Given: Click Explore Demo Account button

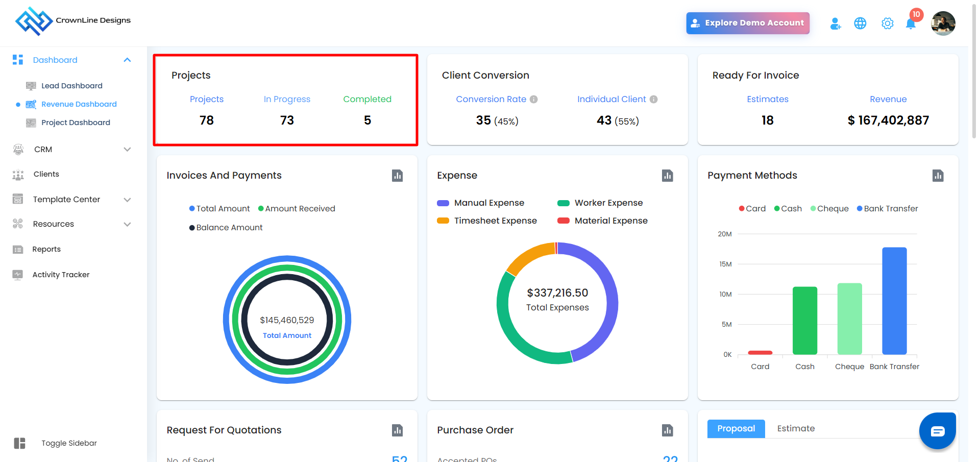Looking at the screenshot, I should pos(747,23).
